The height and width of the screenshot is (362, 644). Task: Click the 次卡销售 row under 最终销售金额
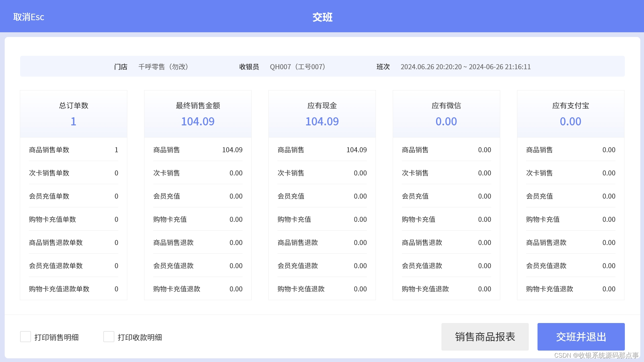(x=198, y=173)
